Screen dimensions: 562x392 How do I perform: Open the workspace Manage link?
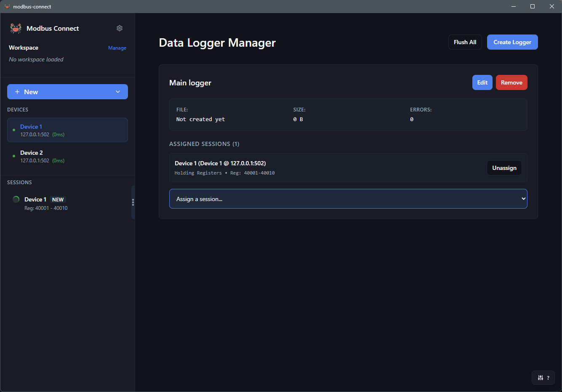coord(117,48)
